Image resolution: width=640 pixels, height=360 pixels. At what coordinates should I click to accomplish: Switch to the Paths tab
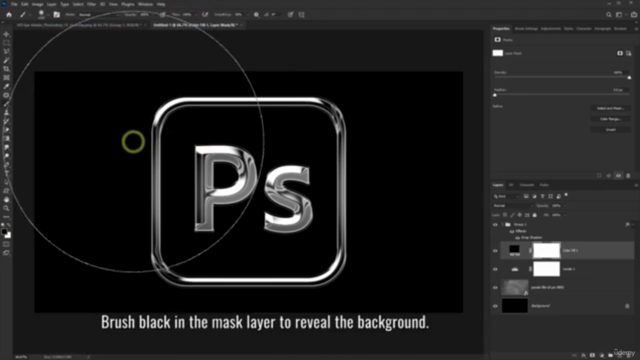pyautogui.click(x=544, y=185)
